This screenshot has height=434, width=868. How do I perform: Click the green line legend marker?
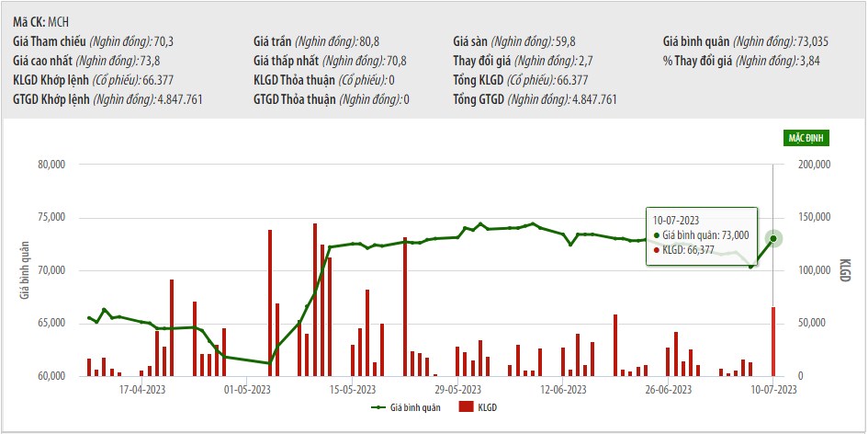[378, 406]
